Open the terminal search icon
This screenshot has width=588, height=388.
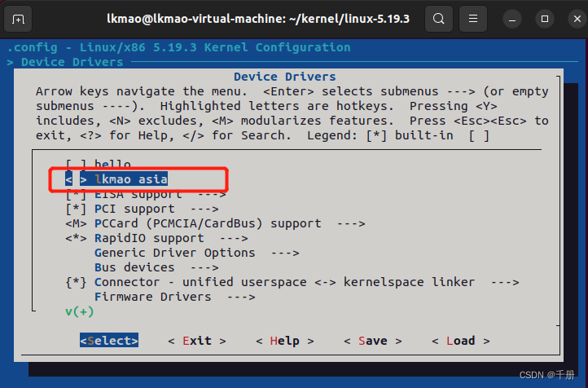[438, 19]
